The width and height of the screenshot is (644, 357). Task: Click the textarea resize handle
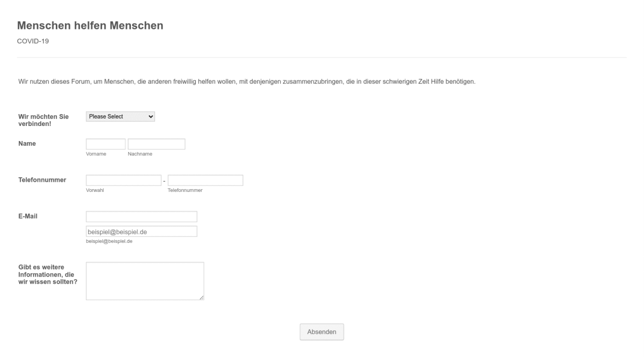point(201,297)
